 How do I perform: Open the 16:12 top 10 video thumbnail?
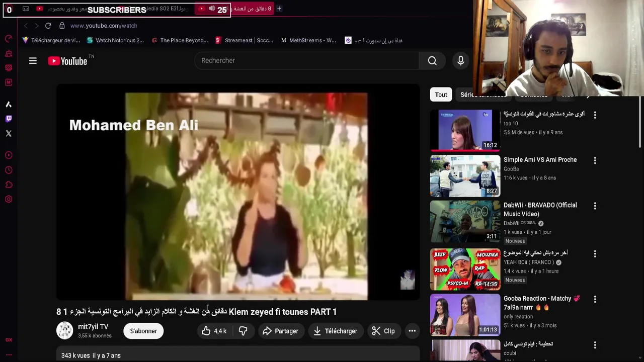[465, 130]
